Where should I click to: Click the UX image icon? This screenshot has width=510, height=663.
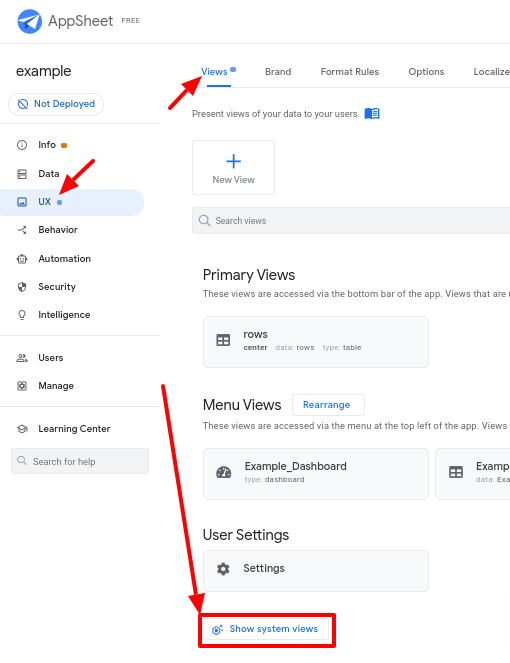22,202
